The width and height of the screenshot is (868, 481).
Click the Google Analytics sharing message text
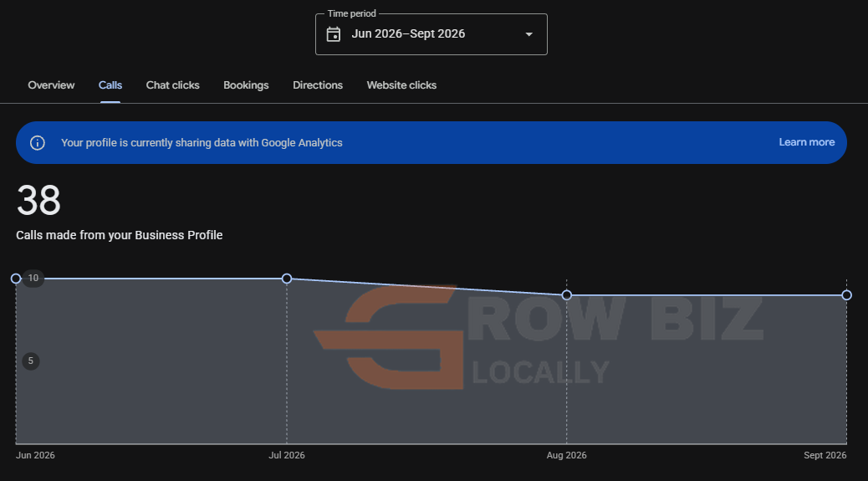coord(202,143)
